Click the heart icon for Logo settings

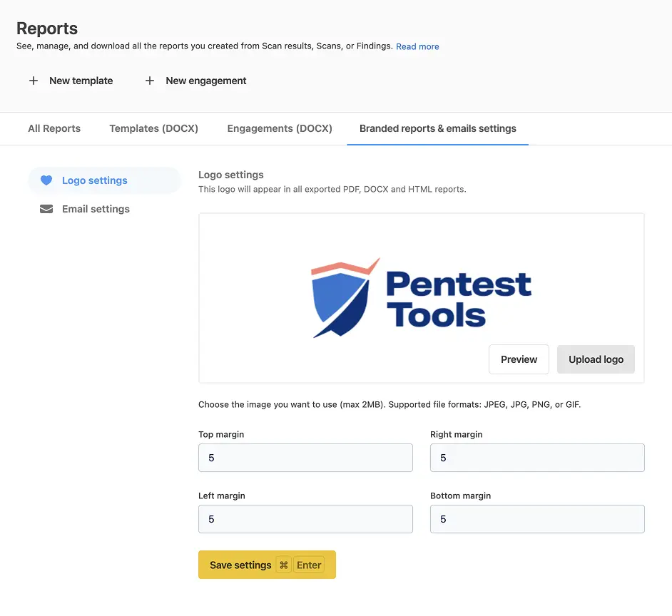pyautogui.click(x=46, y=180)
